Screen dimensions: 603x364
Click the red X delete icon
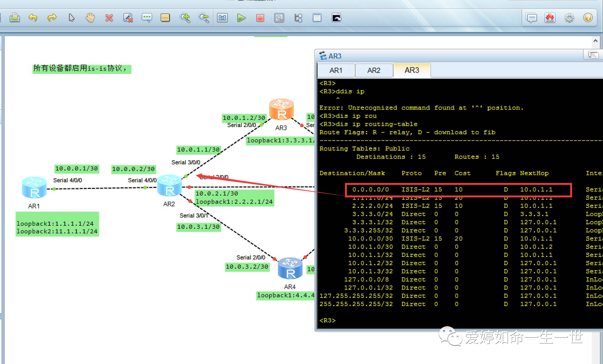109,18
